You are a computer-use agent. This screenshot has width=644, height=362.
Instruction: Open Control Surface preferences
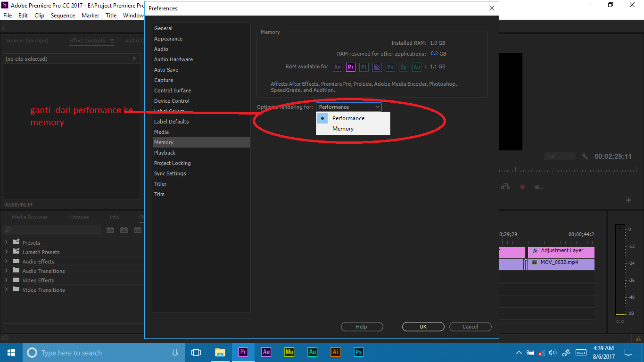(x=201, y=90)
